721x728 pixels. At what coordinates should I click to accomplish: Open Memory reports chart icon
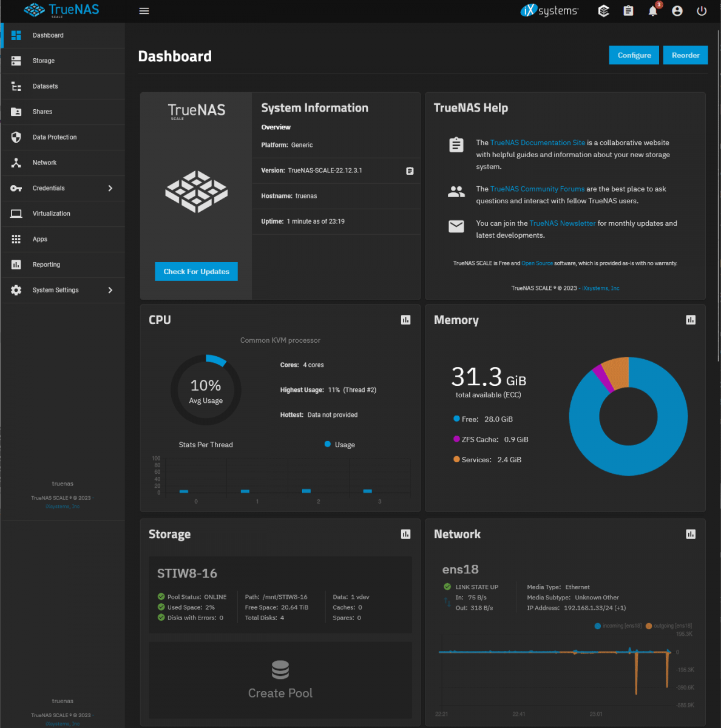(x=691, y=320)
